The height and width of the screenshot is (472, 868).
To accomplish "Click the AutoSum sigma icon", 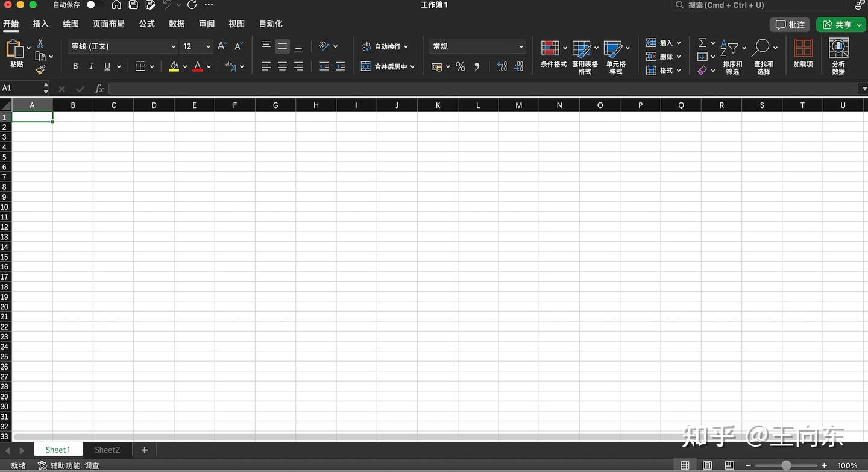I will 702,43.
